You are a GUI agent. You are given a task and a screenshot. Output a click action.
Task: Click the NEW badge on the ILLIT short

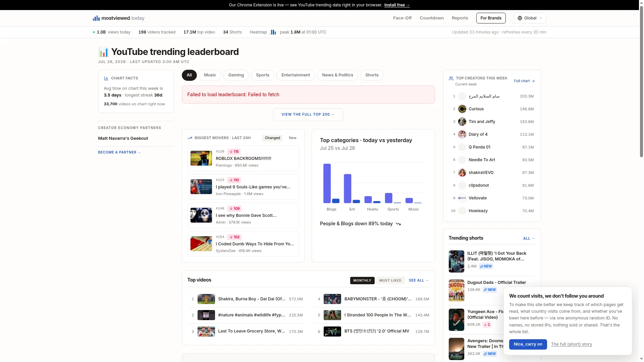coord(486,266)
